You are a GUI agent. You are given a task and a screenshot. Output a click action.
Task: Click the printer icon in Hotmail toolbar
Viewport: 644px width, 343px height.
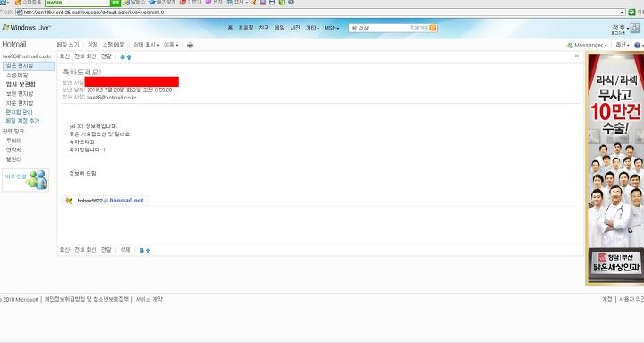click(190, 45)
